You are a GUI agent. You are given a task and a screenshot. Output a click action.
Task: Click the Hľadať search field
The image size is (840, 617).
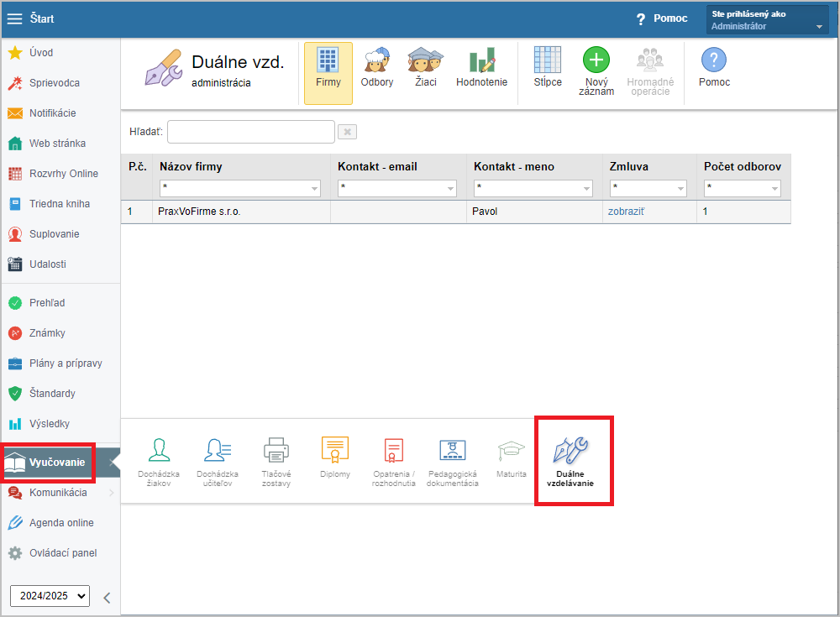[251, 132]
